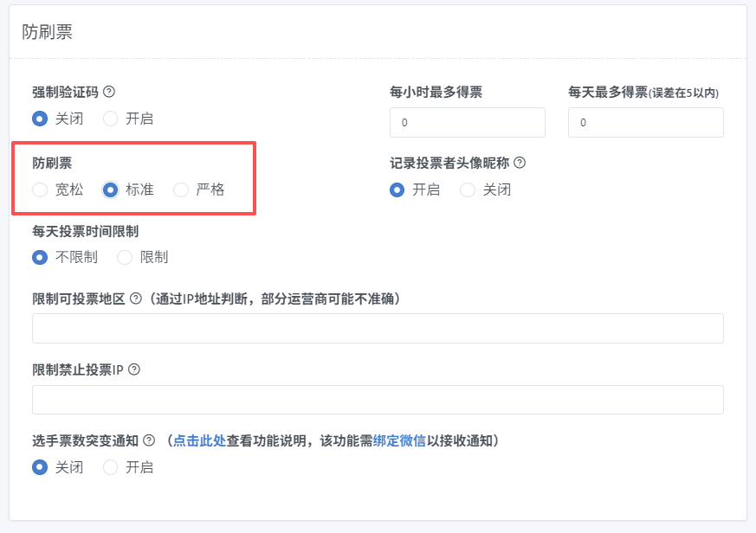Choose 标准 anti-fraud level

[x=110, y=189]
